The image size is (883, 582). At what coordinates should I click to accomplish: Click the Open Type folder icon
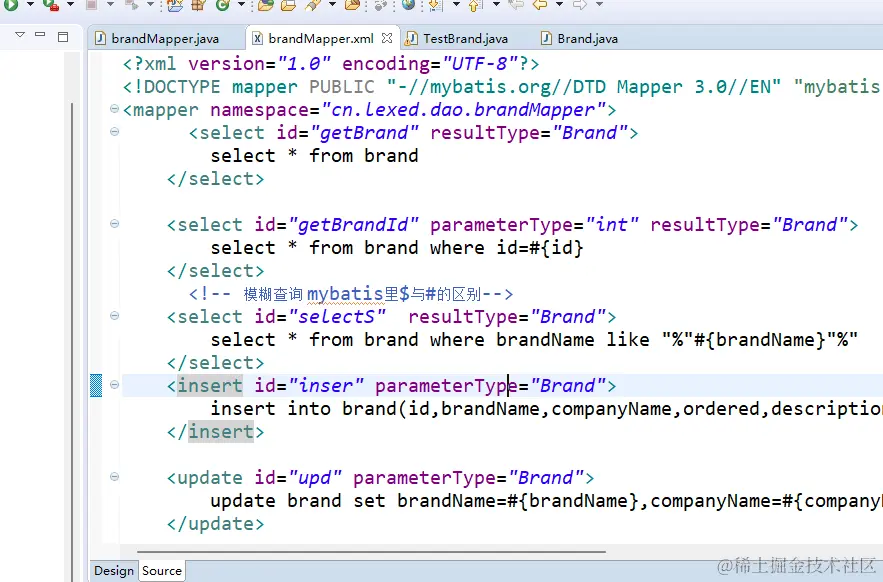tap(265, 5)
